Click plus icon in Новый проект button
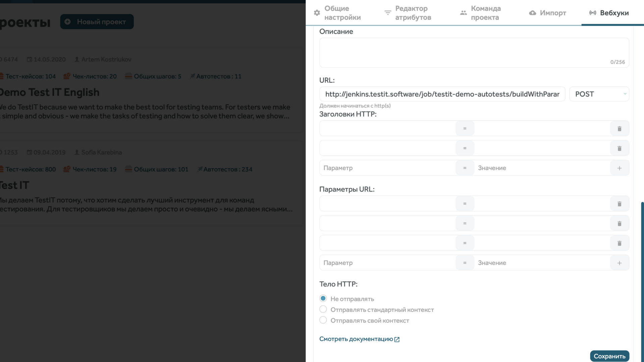Image resolution: width=644 pixels, height=362 pixels. (x=67, y=21)
